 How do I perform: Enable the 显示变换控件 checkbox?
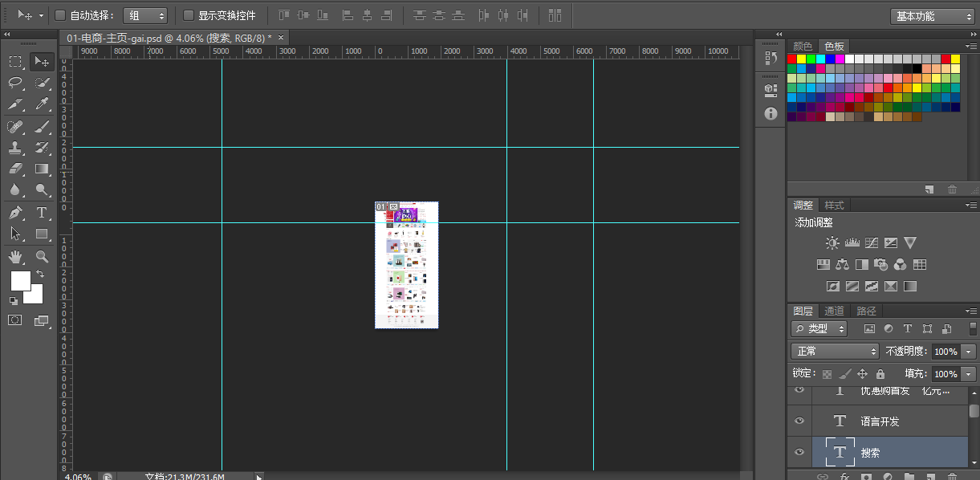coord(189,15)
